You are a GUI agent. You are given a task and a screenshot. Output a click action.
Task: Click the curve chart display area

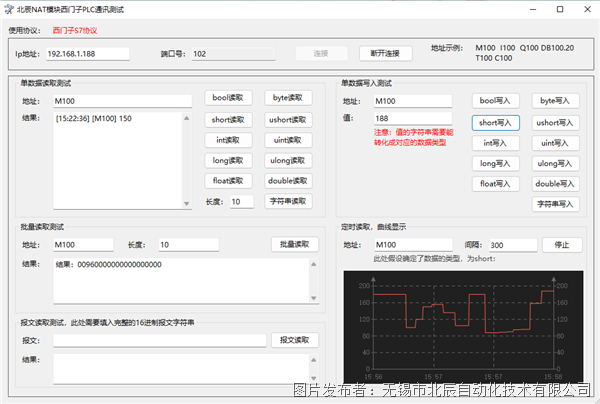click(462, 324)
